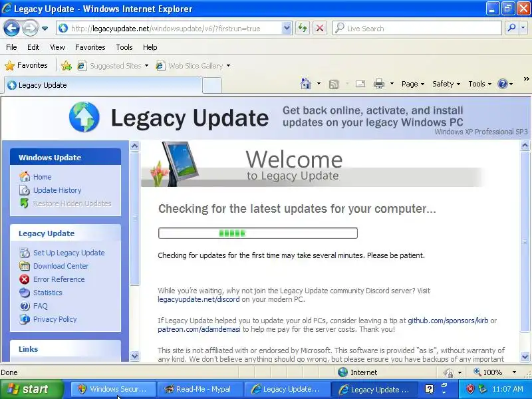
Task: Switch to Windows Security taskbar window
Action: point(113,389)
